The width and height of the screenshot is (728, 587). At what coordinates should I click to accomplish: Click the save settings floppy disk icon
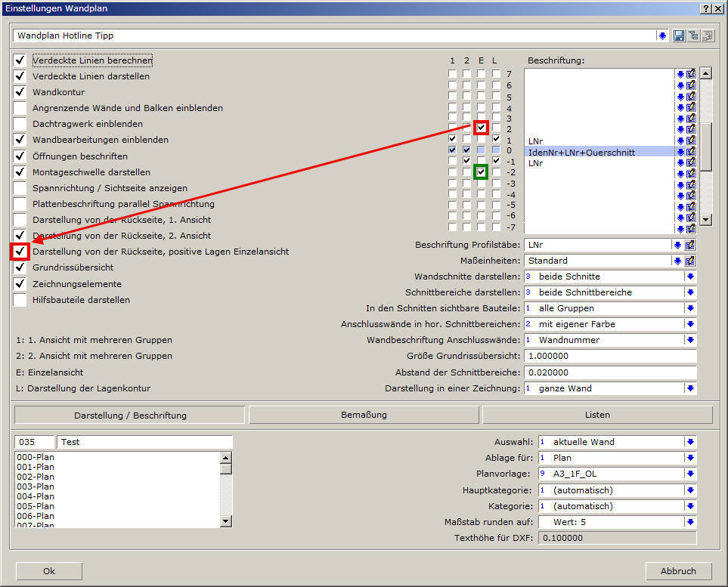tap(678, 36)
